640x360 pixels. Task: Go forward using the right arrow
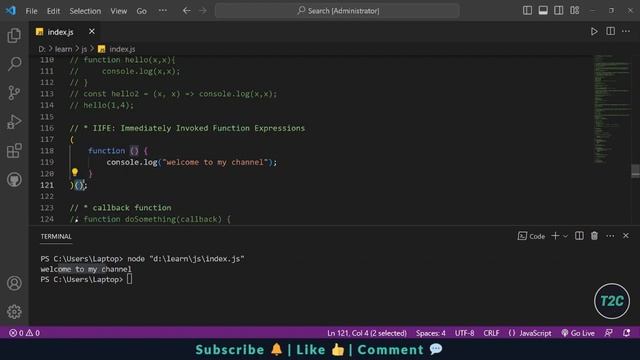coord(203,11)
